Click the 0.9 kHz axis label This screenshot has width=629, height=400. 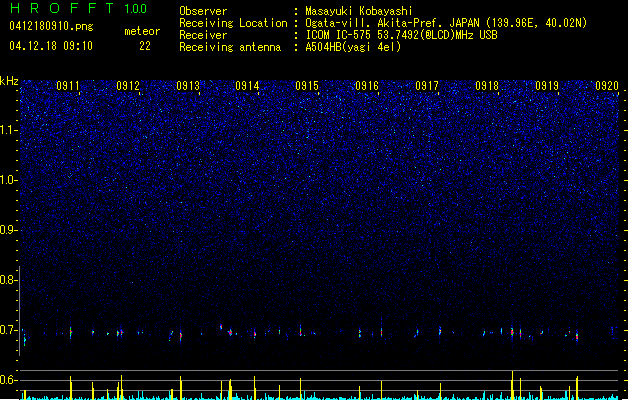(x=9, y=230)
